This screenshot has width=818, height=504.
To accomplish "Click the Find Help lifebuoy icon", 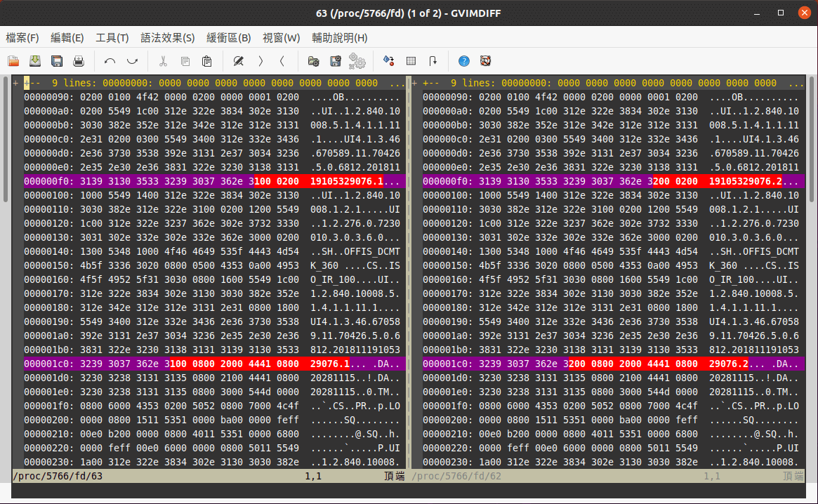I will click(x=486, y=61).
